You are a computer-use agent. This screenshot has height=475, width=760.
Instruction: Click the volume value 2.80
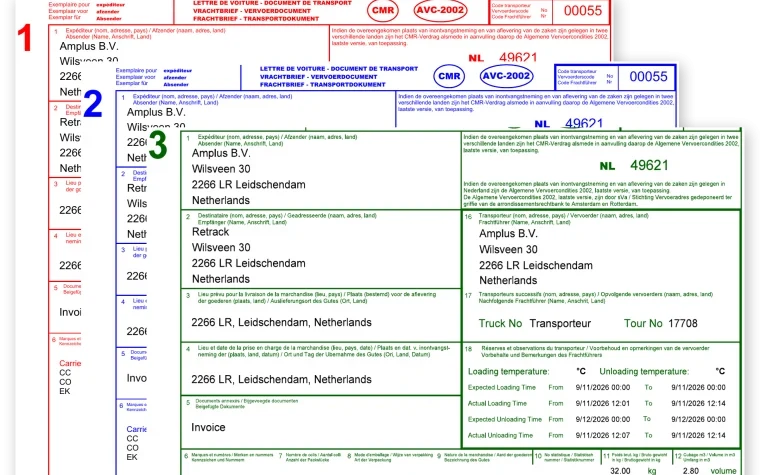[x=691, y=471]
